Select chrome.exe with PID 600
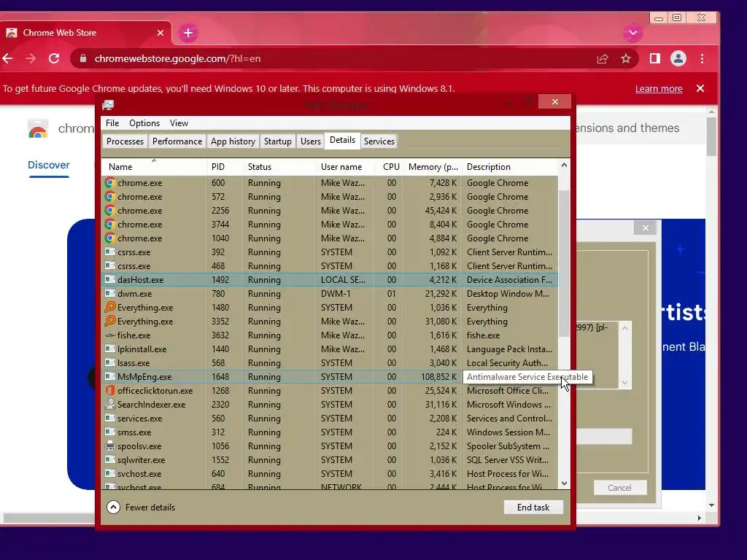The height and width of the screenshot is (560, 747). [330, 183]
